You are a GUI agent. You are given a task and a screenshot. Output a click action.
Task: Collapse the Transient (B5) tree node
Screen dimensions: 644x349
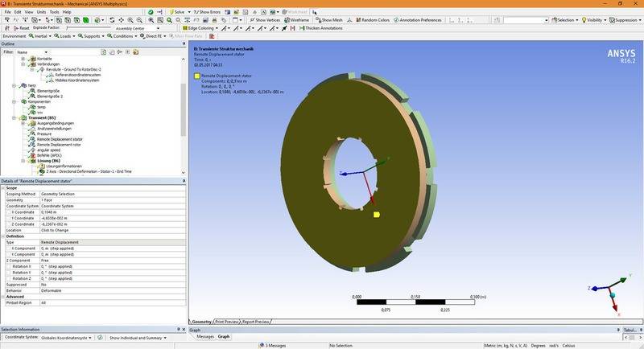(14, 117)
